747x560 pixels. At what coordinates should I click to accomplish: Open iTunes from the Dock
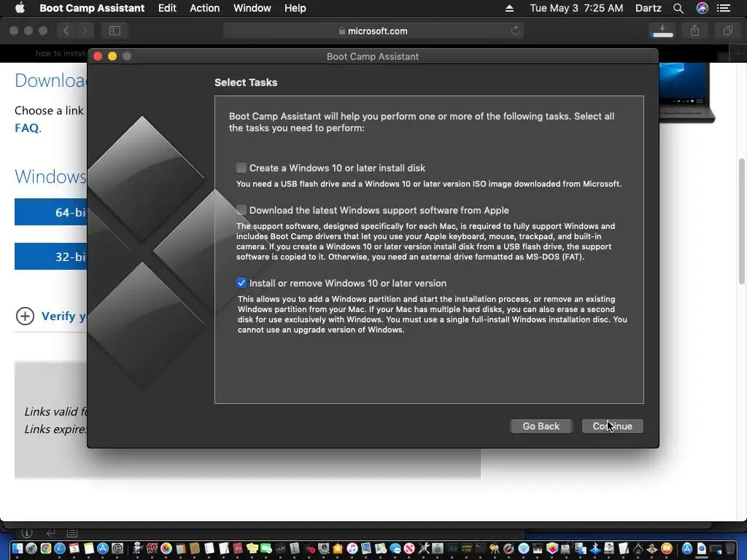point(352,548)
